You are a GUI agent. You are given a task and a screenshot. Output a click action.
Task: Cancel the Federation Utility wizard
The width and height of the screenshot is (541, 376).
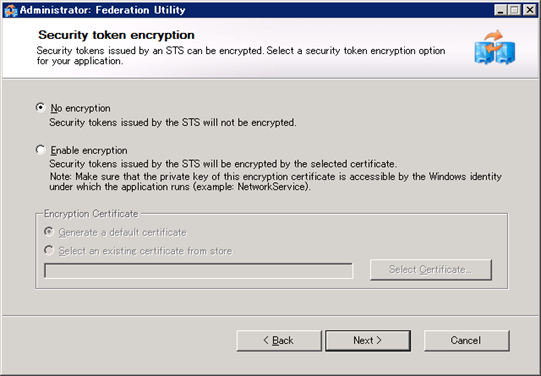tap(466, 341)
